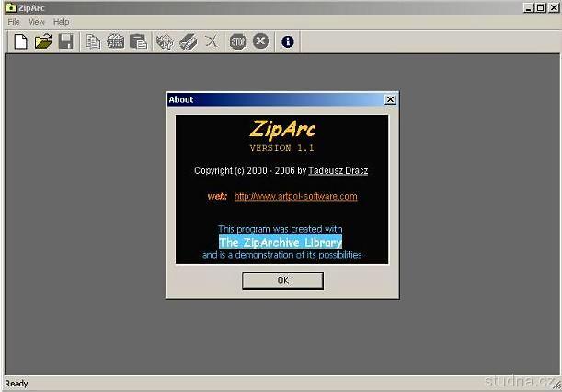Image resolution: width=562 pixels, height=392 pixels.
Task: Minimize the ZipArc main window
Action: pos(528,7)
